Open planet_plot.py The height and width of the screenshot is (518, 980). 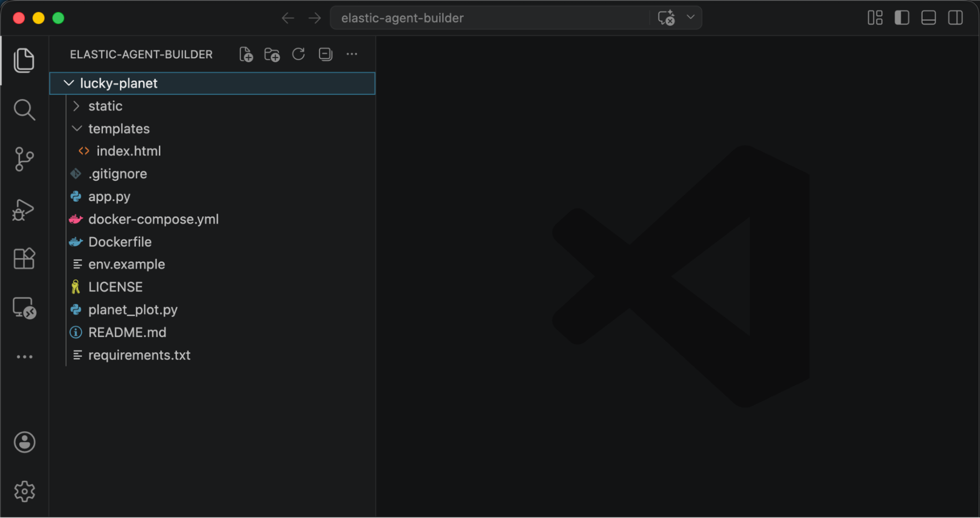(212, 310)
